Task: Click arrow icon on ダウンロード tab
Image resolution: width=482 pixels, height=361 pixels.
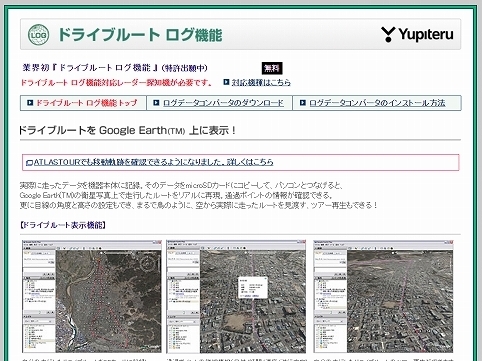Action: pyautogui.click(x=156, y=103)
